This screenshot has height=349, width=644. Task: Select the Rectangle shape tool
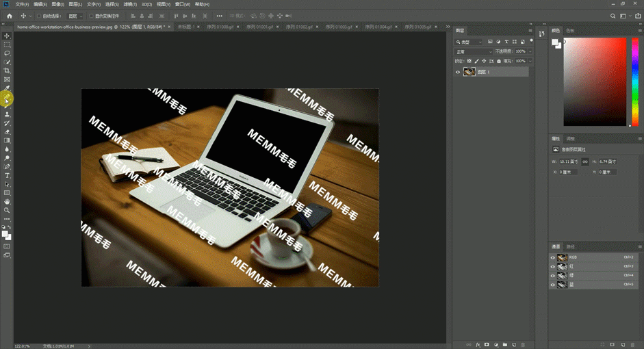pyautogui.click(x=7, y=193)
